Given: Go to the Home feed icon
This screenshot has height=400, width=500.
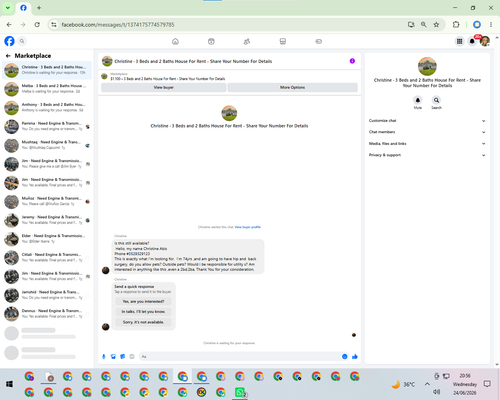Looking at the screenshot, I should coord(175,41).
